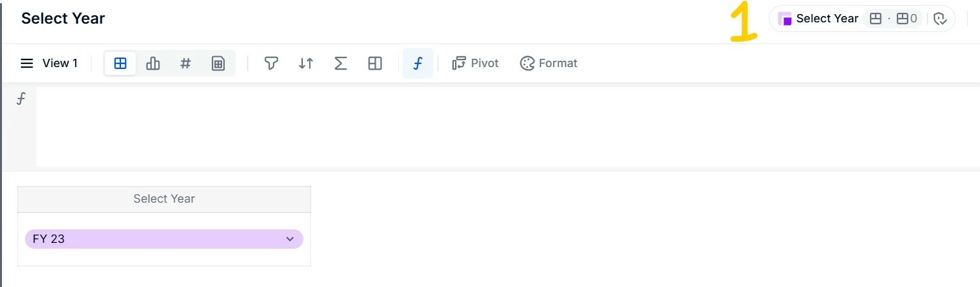The height and width of the screenshot is (287, 980).
Task: Open the filter funnel tool
Action: [271, 63]
